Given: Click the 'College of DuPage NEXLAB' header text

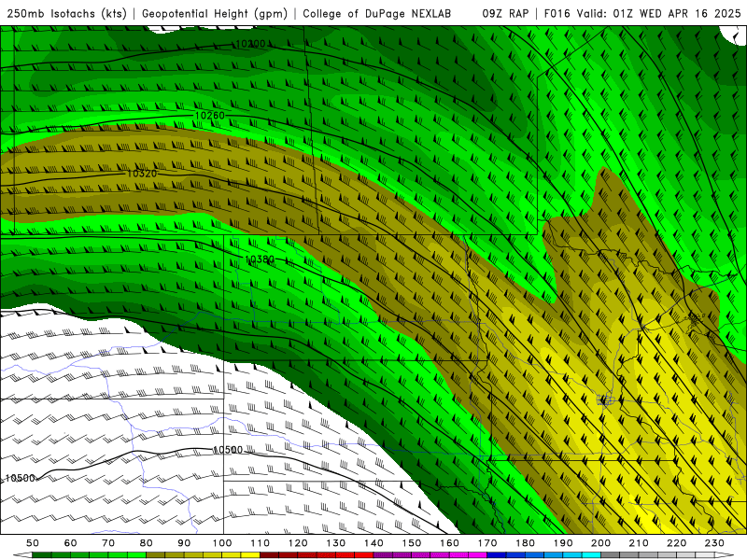Looking at the screenshot, I should pos(377,13).
